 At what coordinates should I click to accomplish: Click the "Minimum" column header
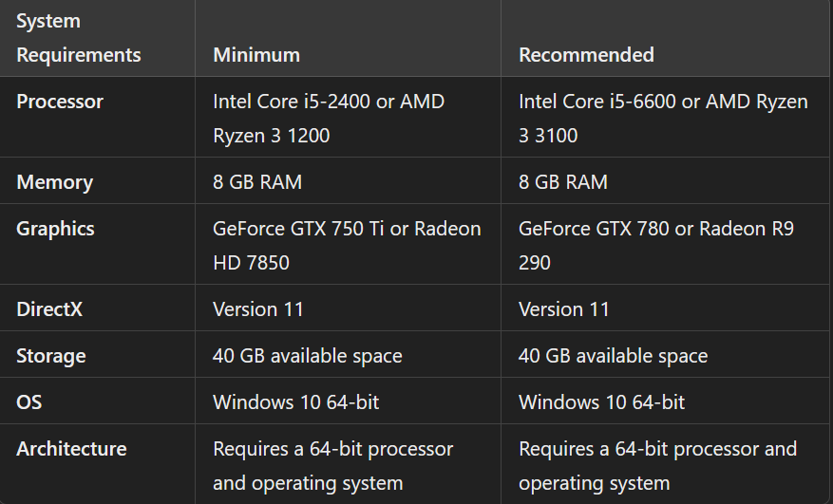point(256,55)
